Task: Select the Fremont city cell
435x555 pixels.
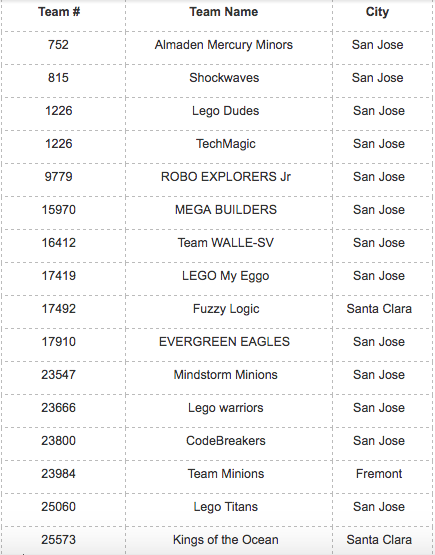Action: point(379,474)
